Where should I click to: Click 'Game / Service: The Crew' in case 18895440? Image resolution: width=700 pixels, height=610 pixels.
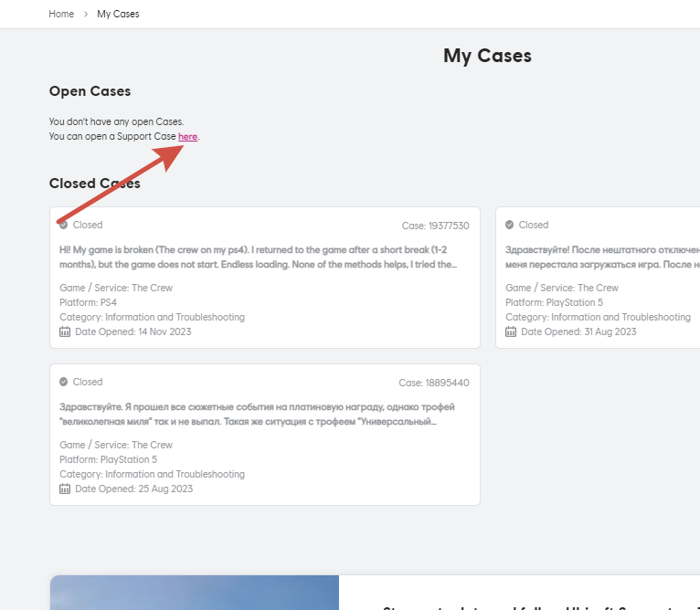(116, 445)
